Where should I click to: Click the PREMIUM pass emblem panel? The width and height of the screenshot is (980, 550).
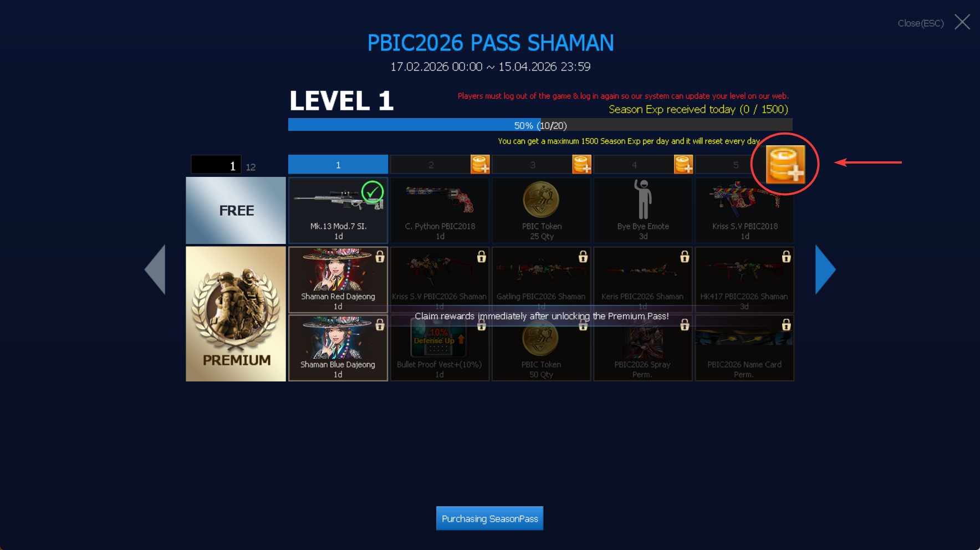236,314
